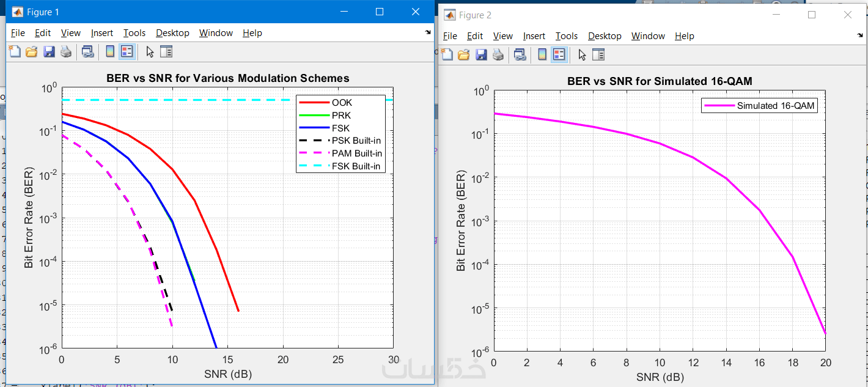868x387 pixels.
Task: Click OOK legend entry in Figure 1
Action: [342, 103]
